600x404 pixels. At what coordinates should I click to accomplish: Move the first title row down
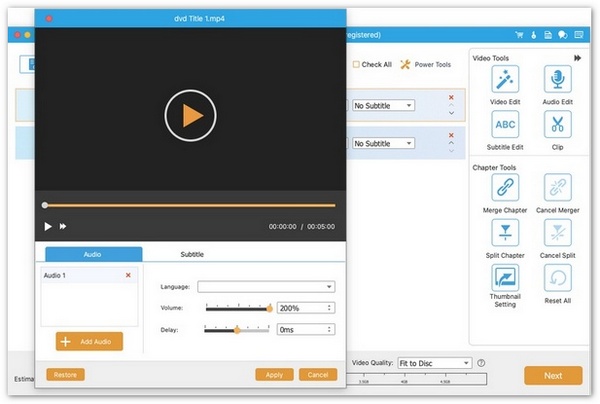[x=451, y=113]
